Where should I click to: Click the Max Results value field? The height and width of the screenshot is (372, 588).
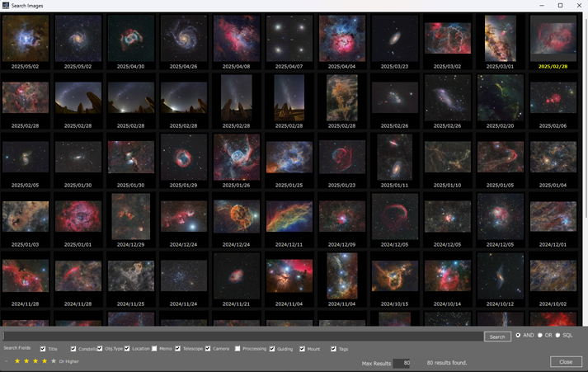pyautogui.click(x=402, y=363)
